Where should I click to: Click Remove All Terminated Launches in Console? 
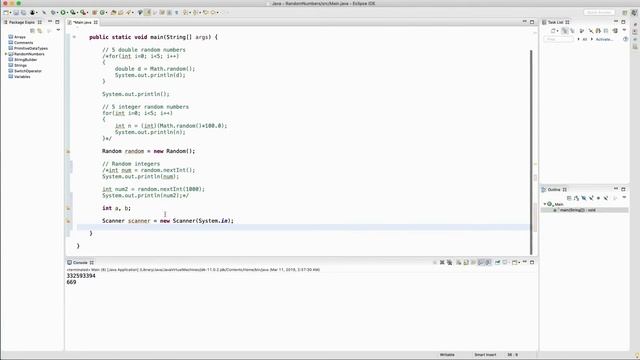tap(449, 262)
